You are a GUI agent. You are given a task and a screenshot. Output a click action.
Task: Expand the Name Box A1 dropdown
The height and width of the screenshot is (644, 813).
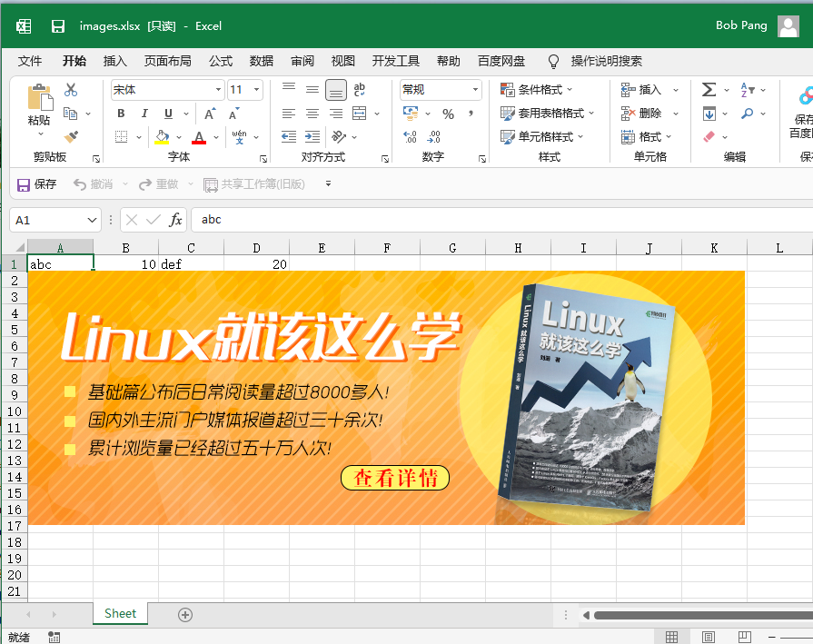coord(92,221)
